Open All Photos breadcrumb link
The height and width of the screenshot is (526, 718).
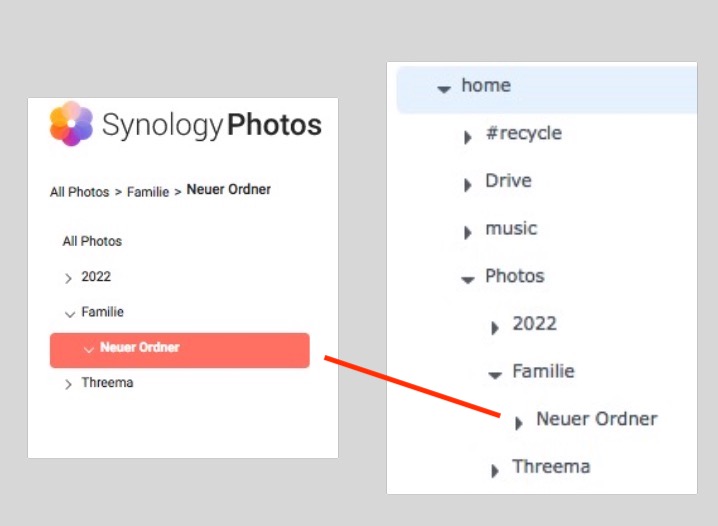pyautogui.click(x=79, y=192)
